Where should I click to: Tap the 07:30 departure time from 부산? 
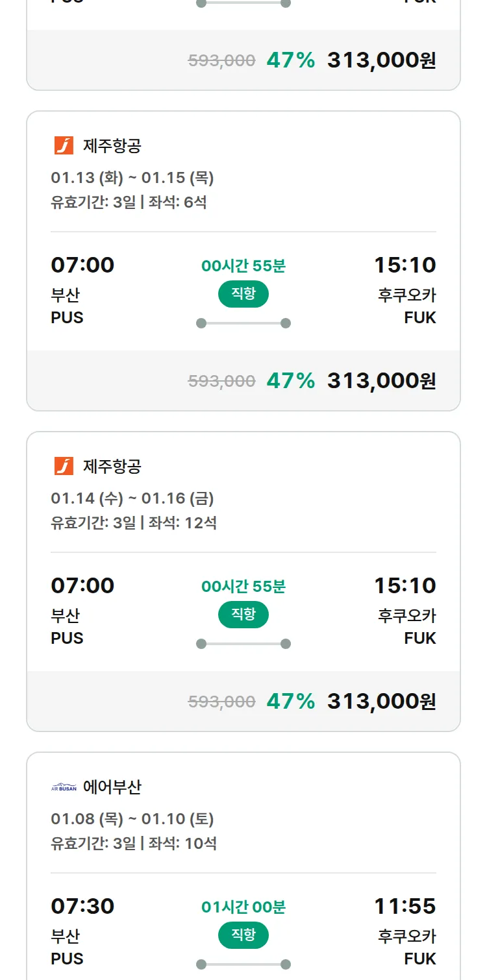coord(82,905)
